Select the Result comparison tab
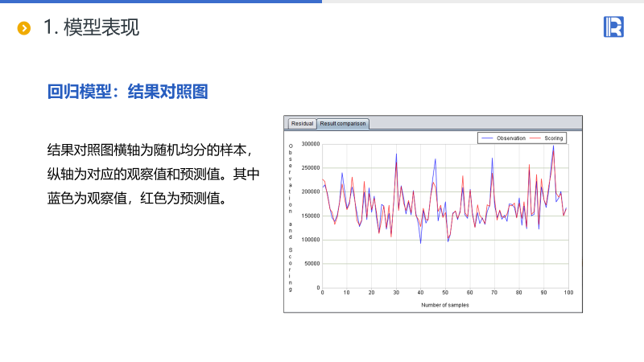The width and height of the screenshot is (644, 362). pyautogui.click(x=342, y=123)
